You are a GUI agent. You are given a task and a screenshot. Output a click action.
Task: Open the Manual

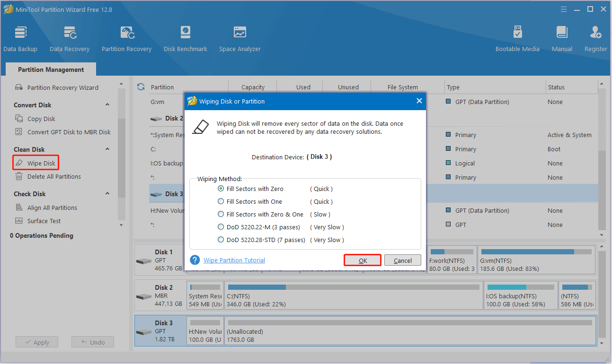coord(562,39)
